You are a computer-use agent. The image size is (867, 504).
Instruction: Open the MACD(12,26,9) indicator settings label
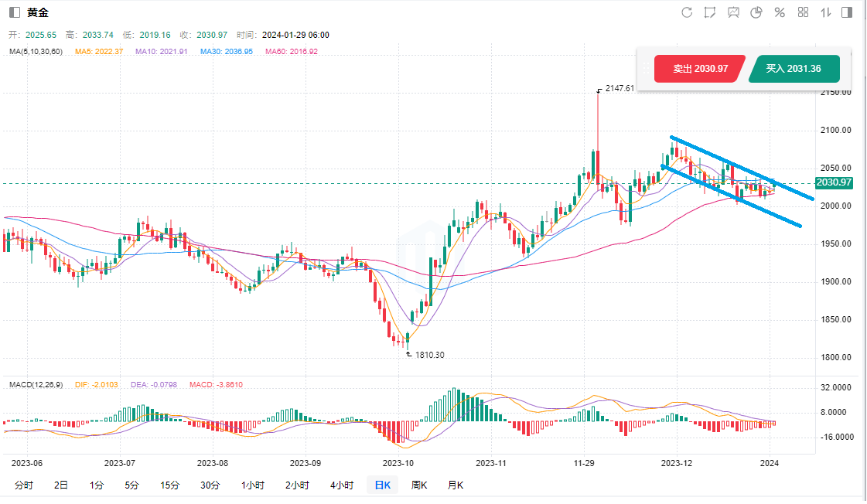[38, 384]
